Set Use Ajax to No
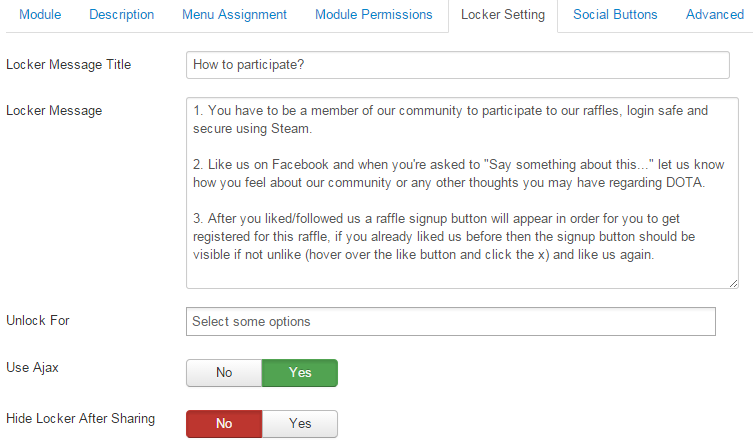Viewport: 753px width, 440px height. [224, 373]
